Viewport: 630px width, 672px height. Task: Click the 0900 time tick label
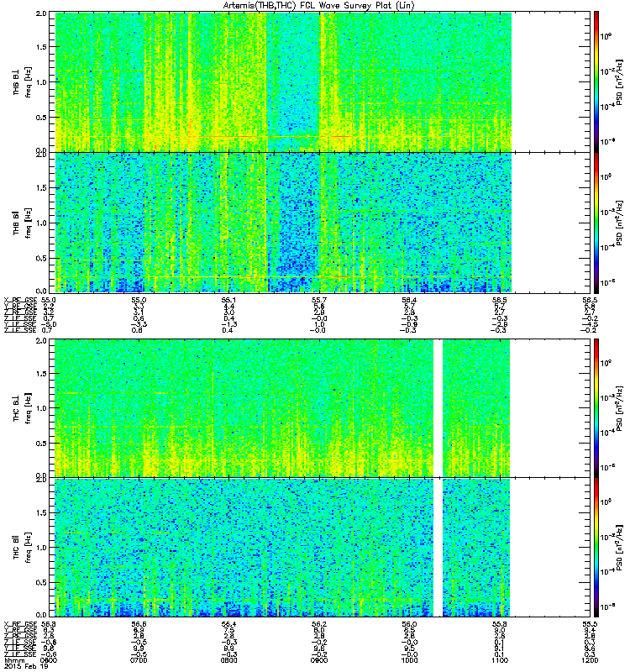(319, 660)
